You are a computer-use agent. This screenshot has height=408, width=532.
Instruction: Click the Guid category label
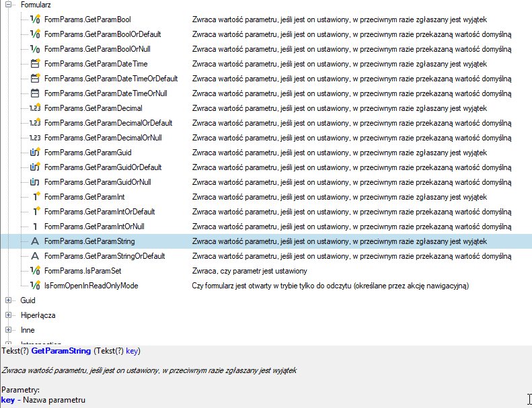tap(28, 300)
